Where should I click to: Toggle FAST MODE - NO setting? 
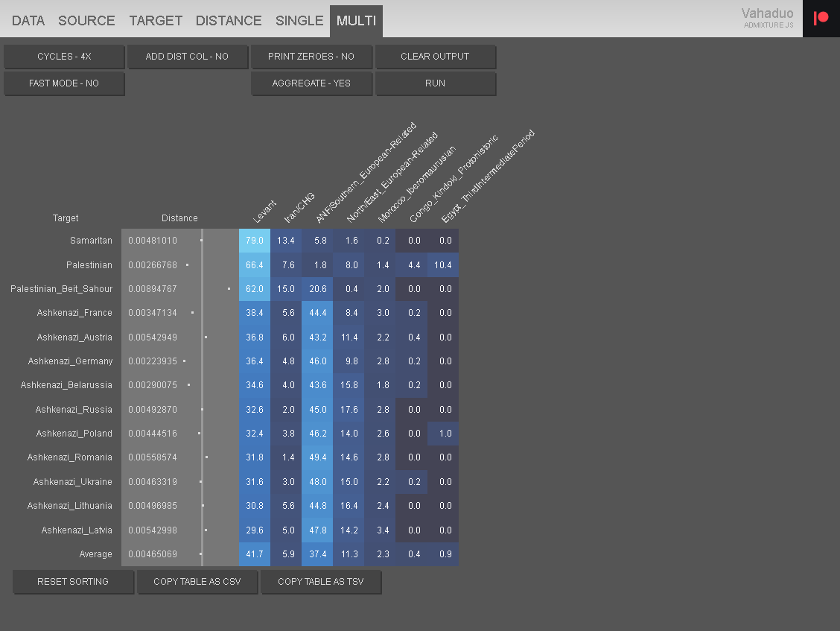coord(64,83)
